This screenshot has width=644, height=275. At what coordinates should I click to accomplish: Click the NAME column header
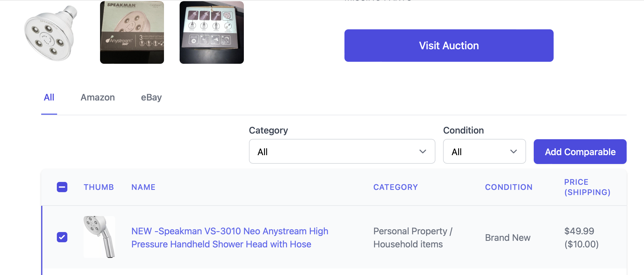(143, 187)
